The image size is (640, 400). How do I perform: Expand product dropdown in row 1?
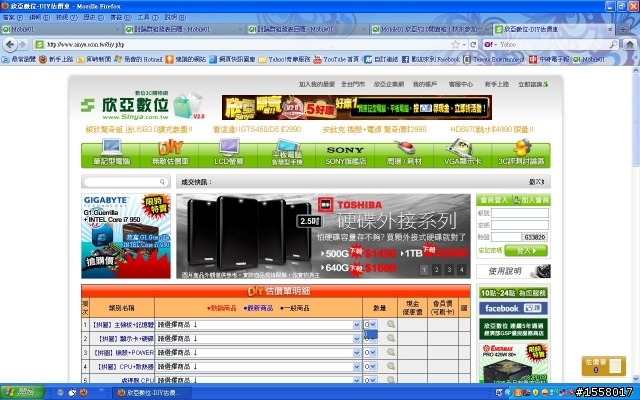point(356,325)
